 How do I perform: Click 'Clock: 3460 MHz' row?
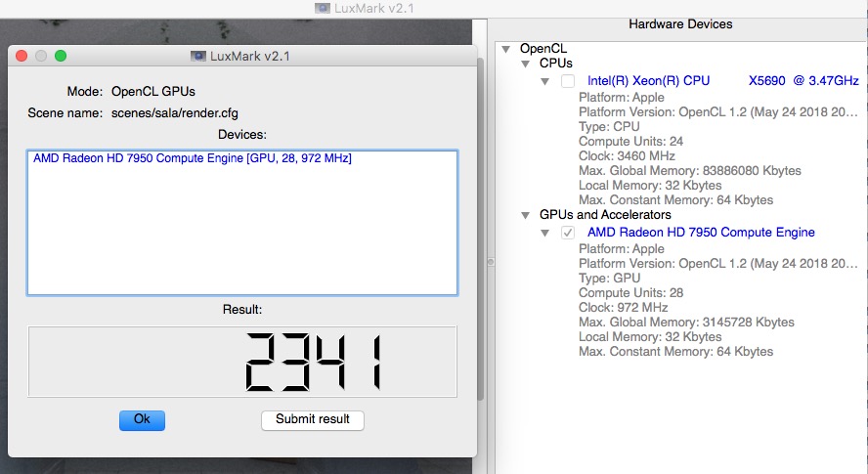[627, 155]
